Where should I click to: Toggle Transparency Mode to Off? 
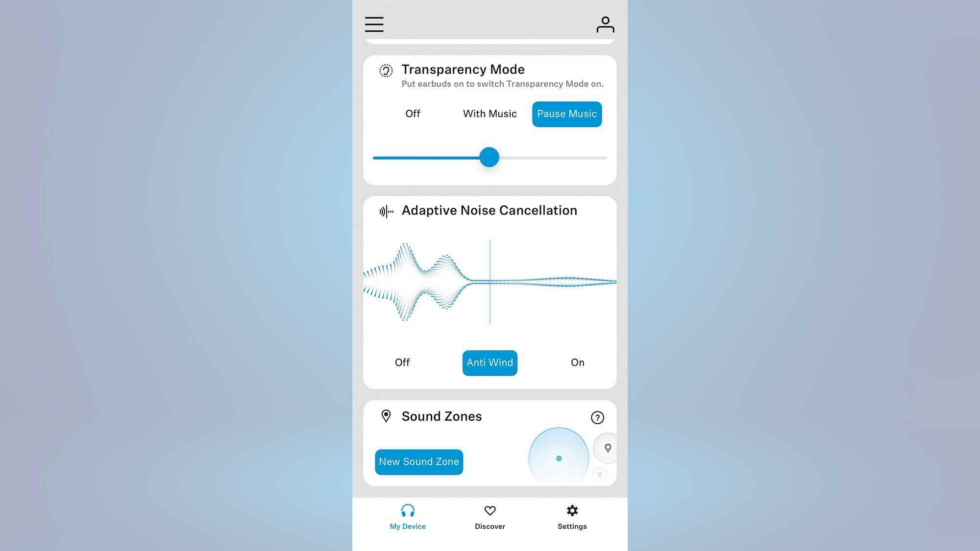click(413, 114)
